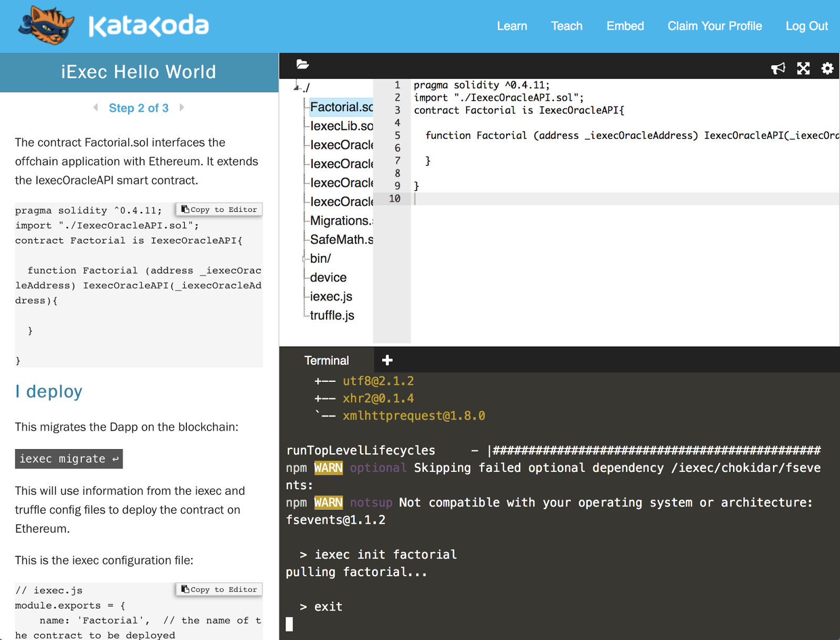The image size is (840, 640).
Task: Click the Katacoda cat logo
Action: click(x=46, y=25)
